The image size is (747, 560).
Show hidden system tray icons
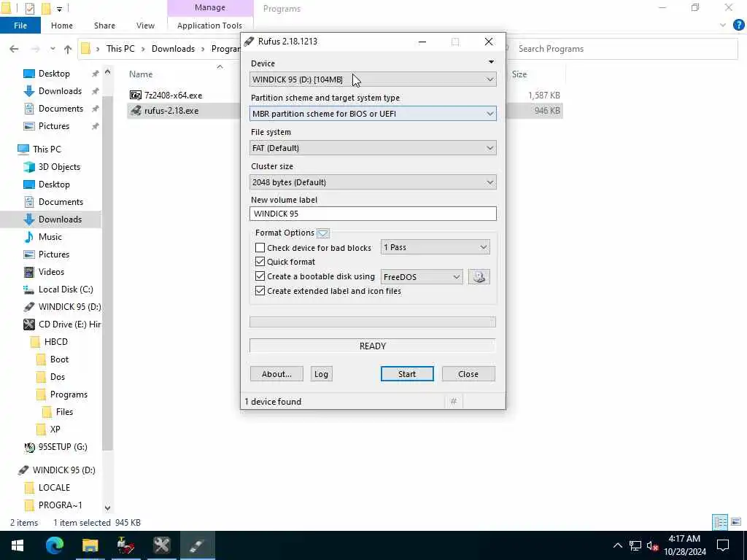pos(617,545)
